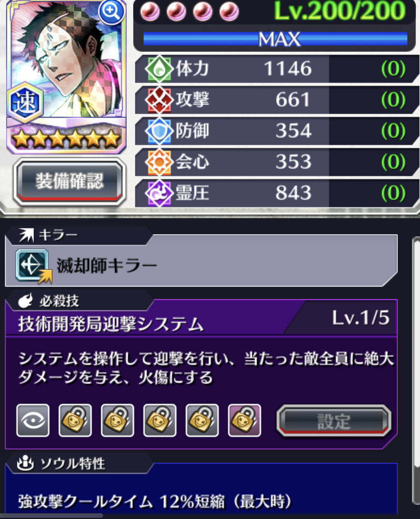Select the green 体力 stamina icon
Image resolution: width=420 pixels, height=519 pixels.
point(159,68)
